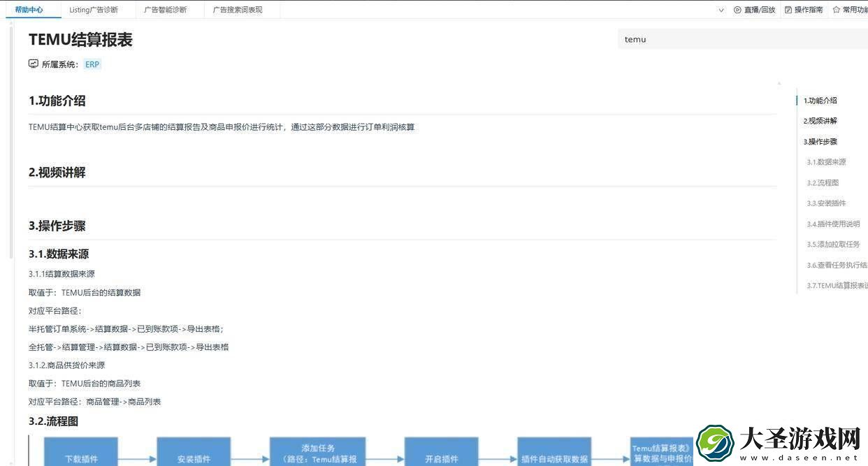868x466 pixels.
Task: Click the 安装插件 flowchart box
Action: tap(194, 451)
